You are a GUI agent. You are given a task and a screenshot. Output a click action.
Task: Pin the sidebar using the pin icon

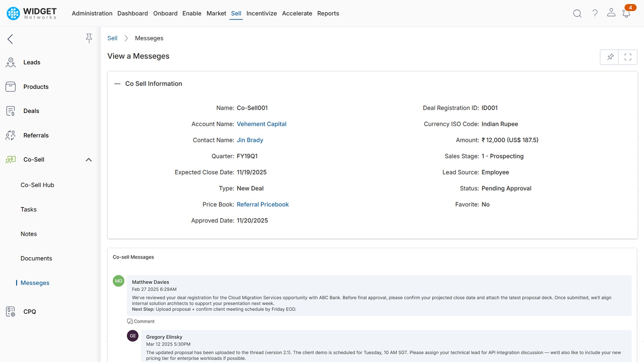click(x=89, y=38)
